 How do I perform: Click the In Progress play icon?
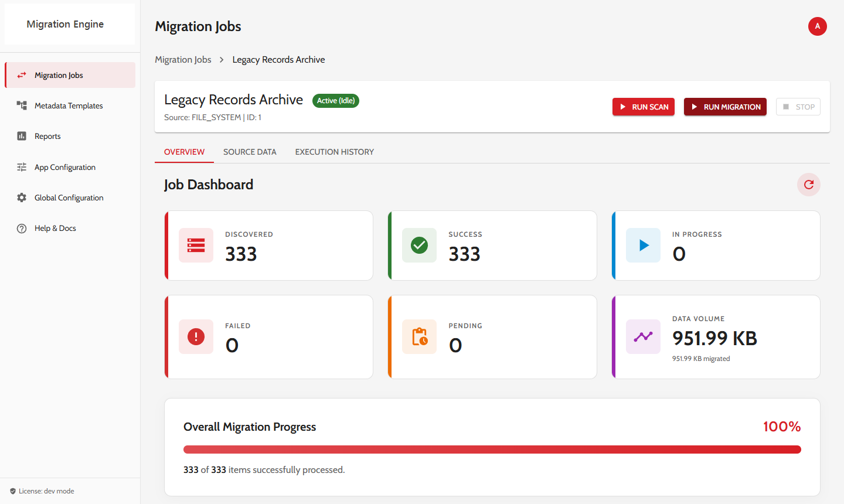643,245
